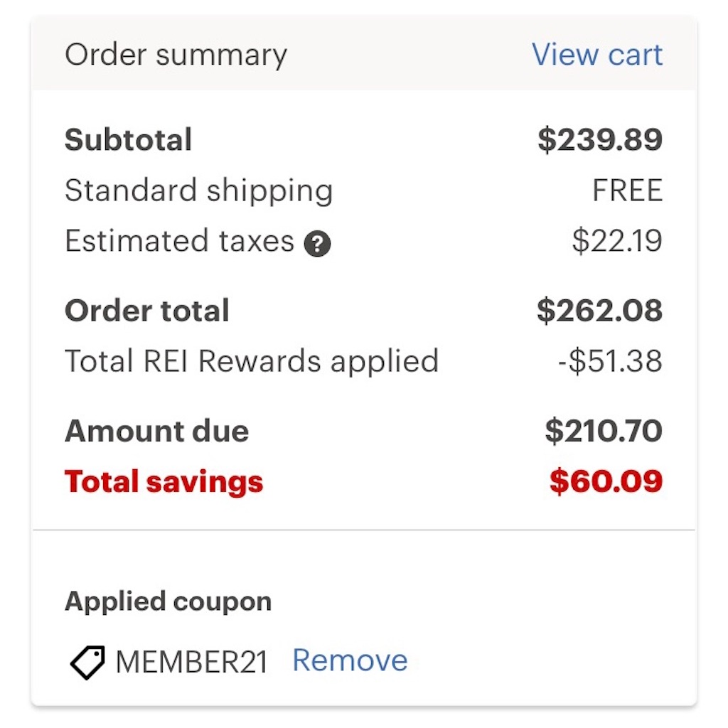Click the estimated taxes help icon
This screenshot has height=728, width=728.
point(317,244)
